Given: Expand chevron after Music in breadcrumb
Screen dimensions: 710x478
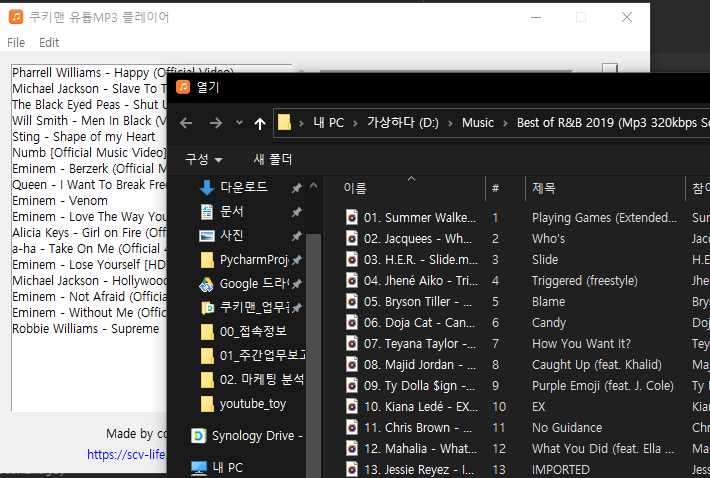Looking at the screenshot, I should pyautogui.click(x=505, y=123).
